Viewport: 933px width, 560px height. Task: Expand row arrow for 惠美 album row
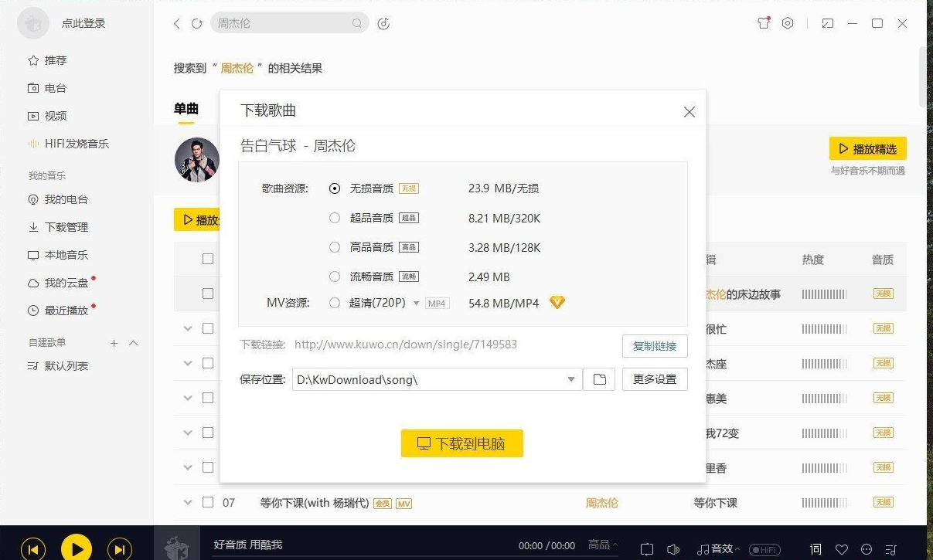point(187,398)
